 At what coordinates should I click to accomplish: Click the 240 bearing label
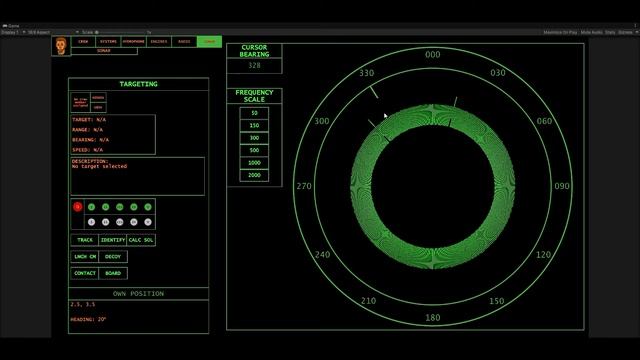click(x=322, y=255)
